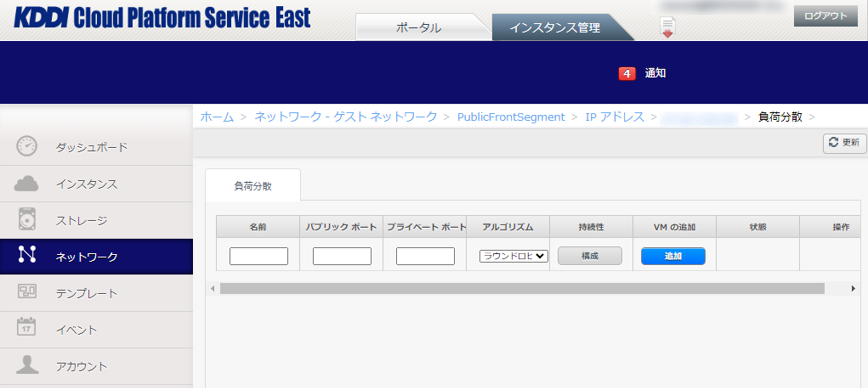This screenshot has width=868, height=388.
Task: Click the events calendar icon
Action: pos(27,327)
